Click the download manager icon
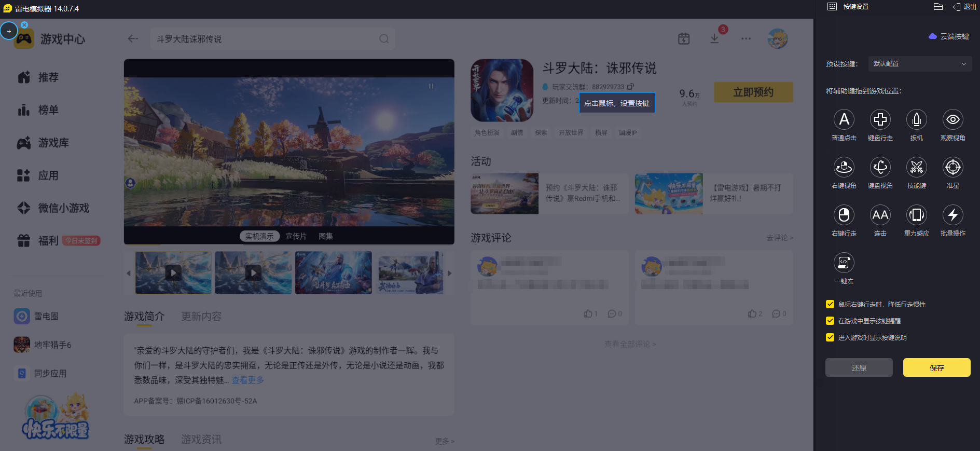Viewport: 980px width, 451px height. [x=714, y=39]
